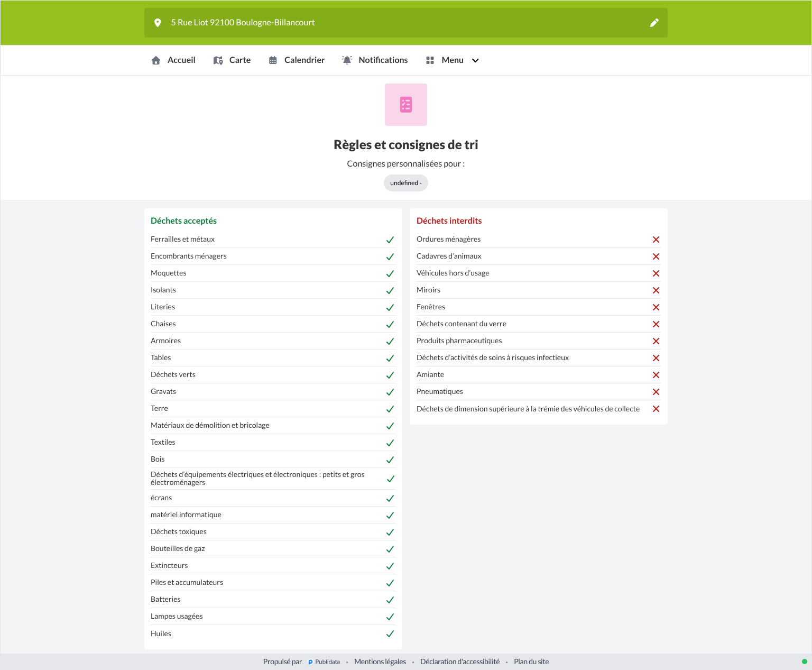Click green check next to Encombrants ménagers
Image resolution: width=812 pixels, height=670 pixels.
[x=390, y=256]
